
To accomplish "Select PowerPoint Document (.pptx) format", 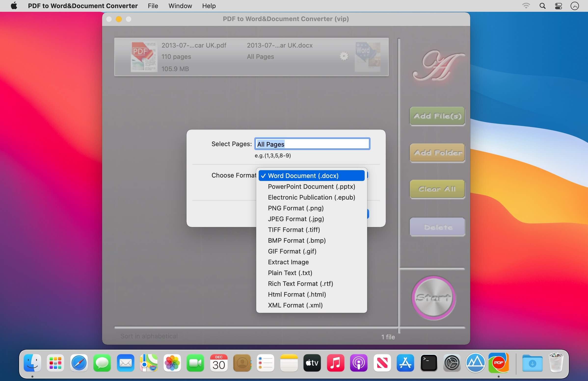I will tap(311, 187).
